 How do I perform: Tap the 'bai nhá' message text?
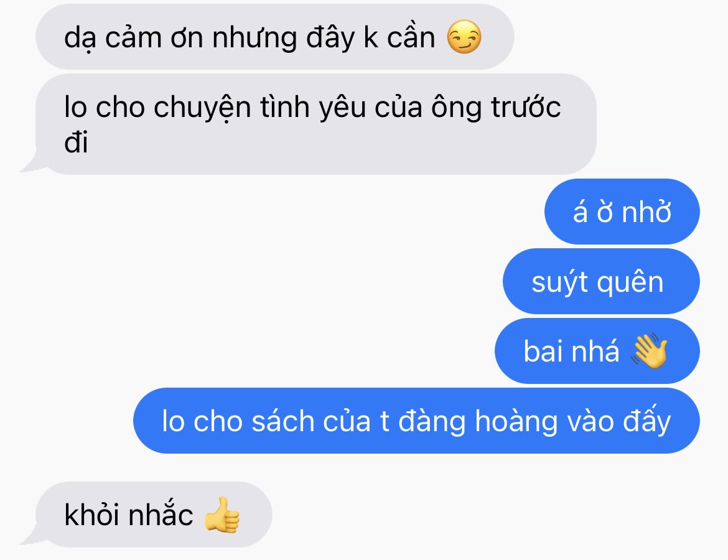point(572,351)
